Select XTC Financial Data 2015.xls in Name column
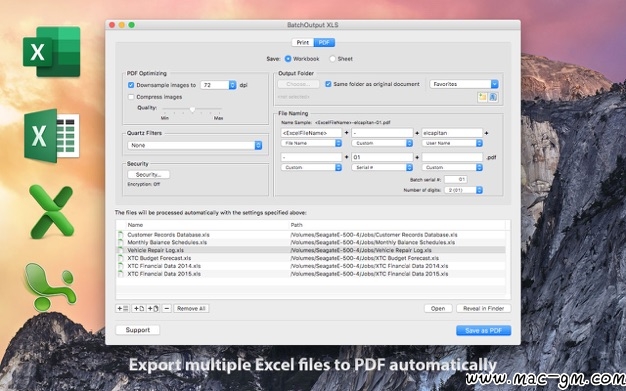 (x=164, y=274)
